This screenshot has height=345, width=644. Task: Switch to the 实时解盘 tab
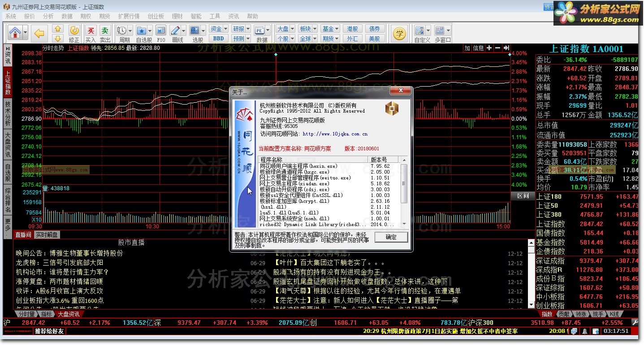click(47, 235)
